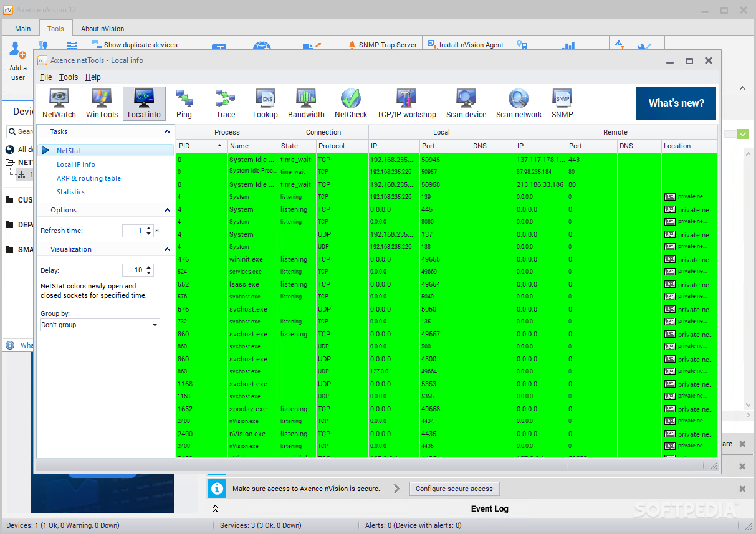This screenshot has height=534, width=756.
Task: Open the Group by dropdown
Action: click(x=155, y=325)
